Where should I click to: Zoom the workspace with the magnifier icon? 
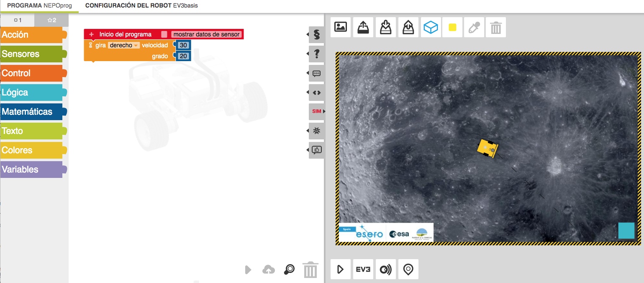pyautogui.click(x=289, y=270)
